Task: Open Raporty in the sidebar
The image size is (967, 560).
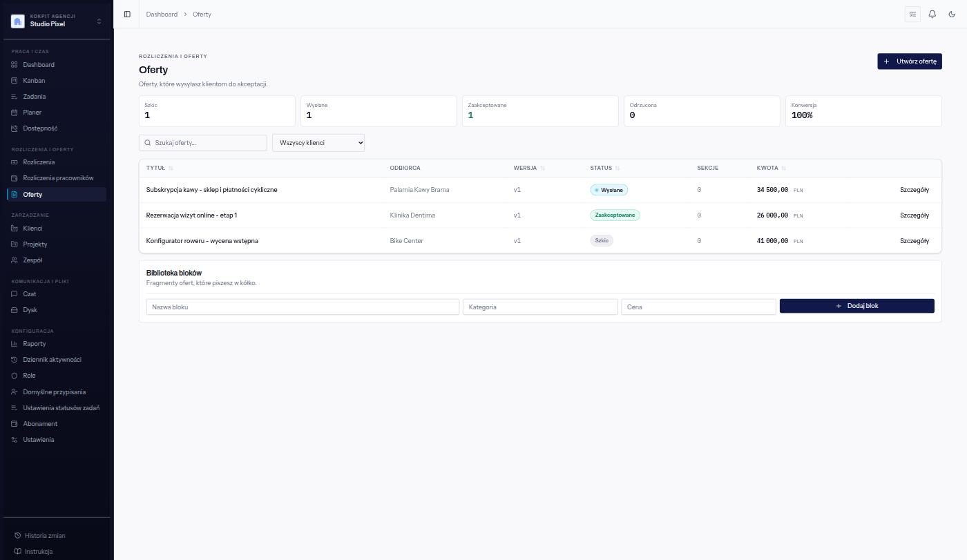Action: click(x=57, y=344)
